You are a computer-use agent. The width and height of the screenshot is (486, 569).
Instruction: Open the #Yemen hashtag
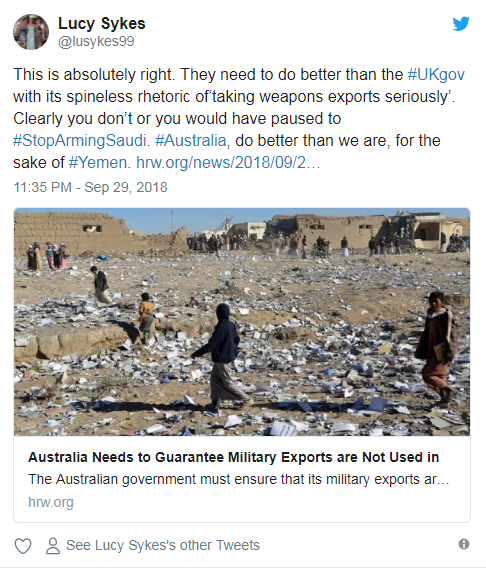click(x=98, y=163)
